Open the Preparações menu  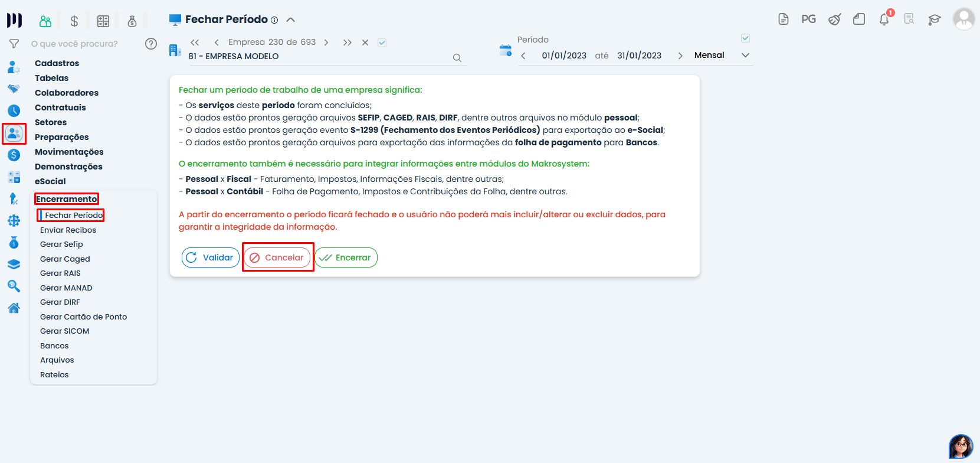pos(62,137)
